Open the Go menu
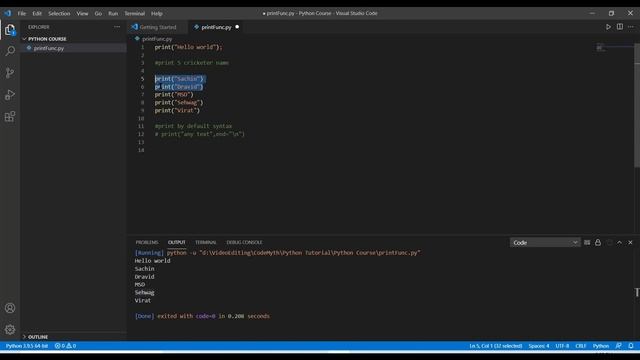This screenshot has height=360, width=640. click(x=98, y=13)
